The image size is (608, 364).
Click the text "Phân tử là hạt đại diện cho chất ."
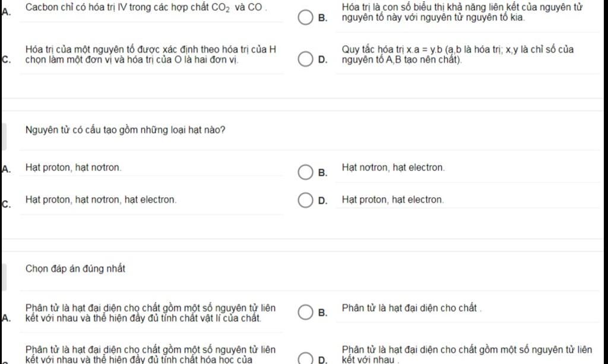[411, 308]
